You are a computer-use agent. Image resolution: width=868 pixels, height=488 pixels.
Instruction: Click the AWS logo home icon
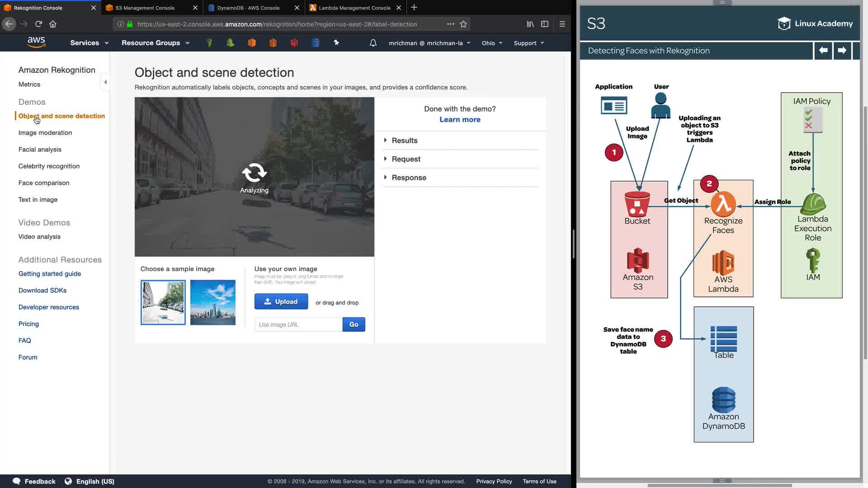pos(36,42)
